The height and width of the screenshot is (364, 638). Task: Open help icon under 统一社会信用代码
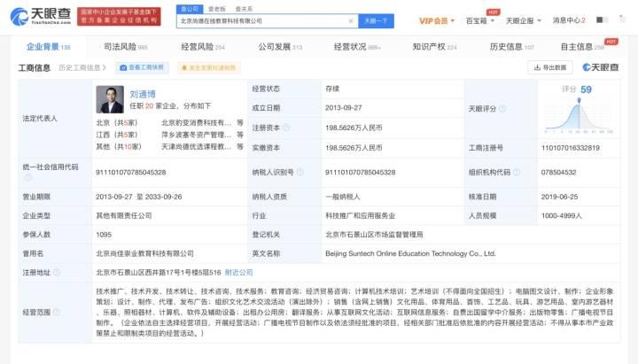(28, 177)
